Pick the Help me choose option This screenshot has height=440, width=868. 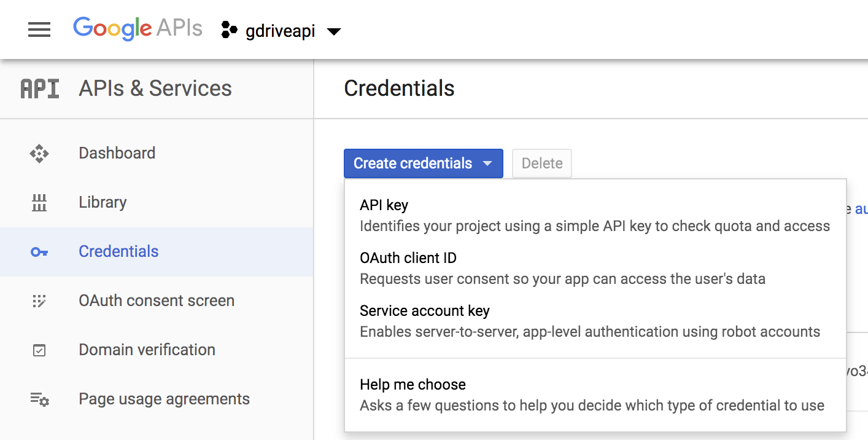point(413,385)
